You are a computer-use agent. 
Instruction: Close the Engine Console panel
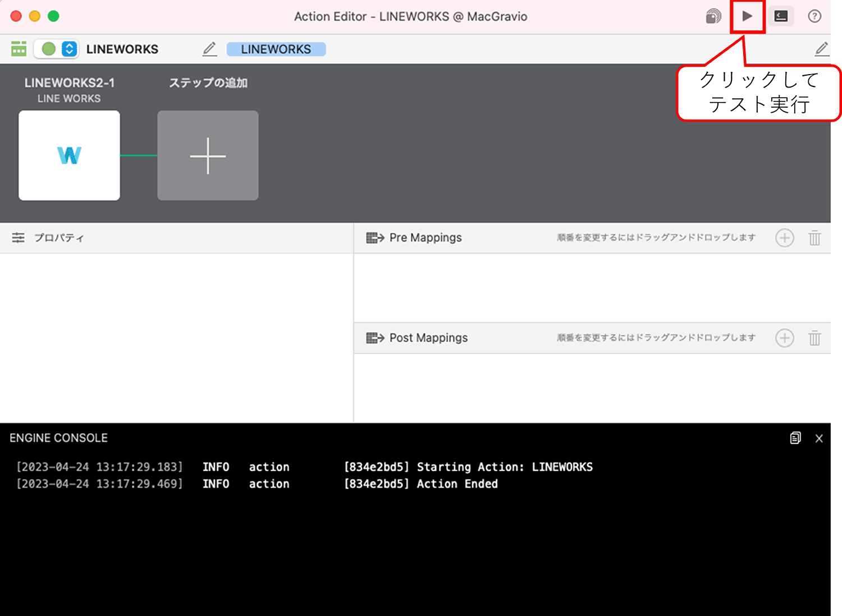tap(819, 438)
